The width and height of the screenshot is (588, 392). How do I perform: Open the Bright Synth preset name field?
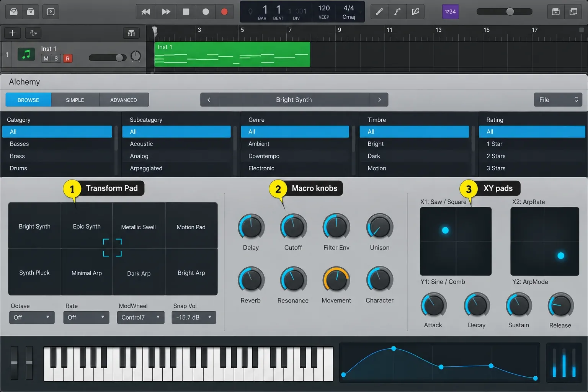pyautogui.click(x=294, y=100)
